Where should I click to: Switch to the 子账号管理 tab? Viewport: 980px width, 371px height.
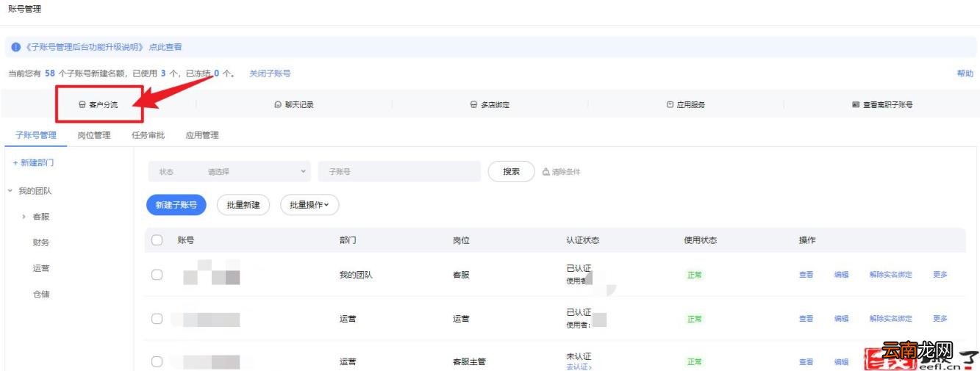click(36, 135)
